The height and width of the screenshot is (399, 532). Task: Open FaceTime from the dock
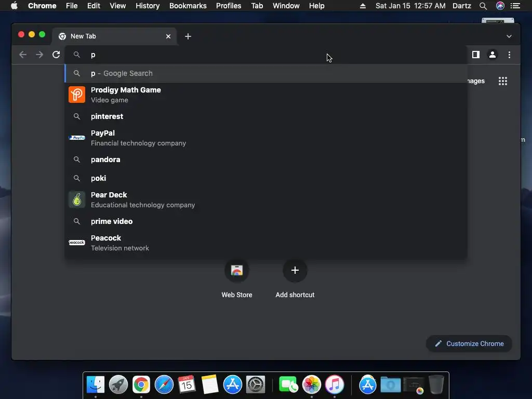[288, 384]
